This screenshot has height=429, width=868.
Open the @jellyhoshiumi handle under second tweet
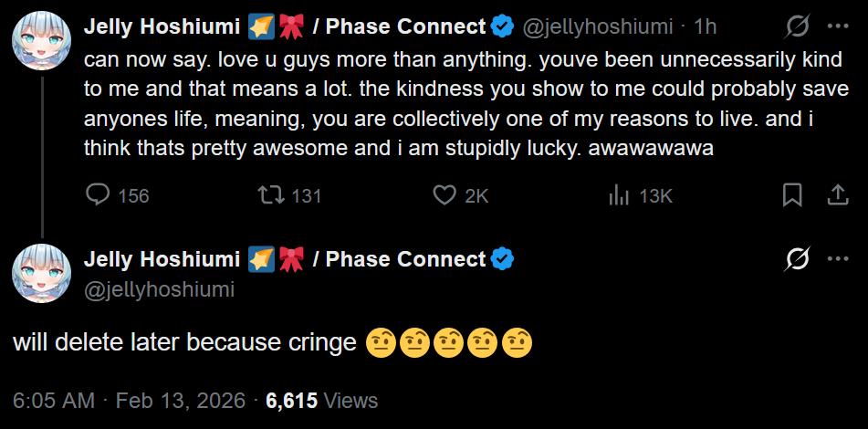(159, 289)
